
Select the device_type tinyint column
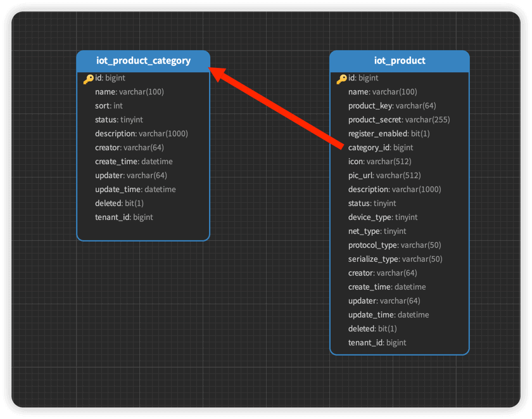coord(383,217)
